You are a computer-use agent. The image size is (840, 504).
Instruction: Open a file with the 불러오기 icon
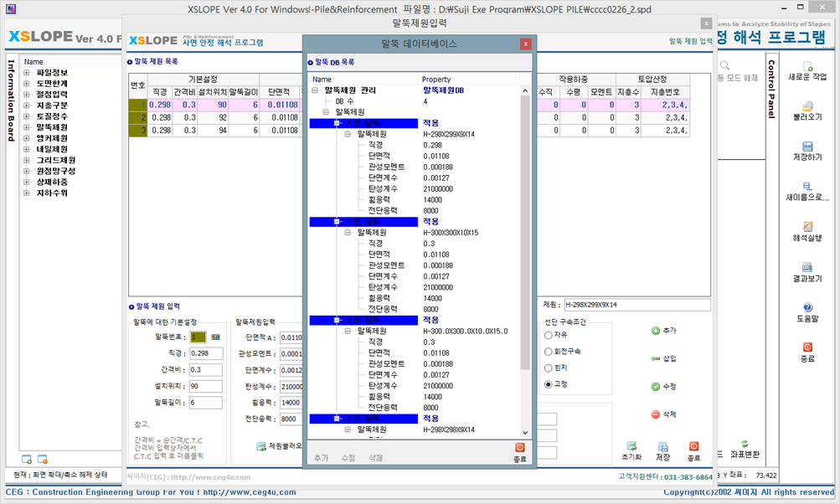point(807,106)
